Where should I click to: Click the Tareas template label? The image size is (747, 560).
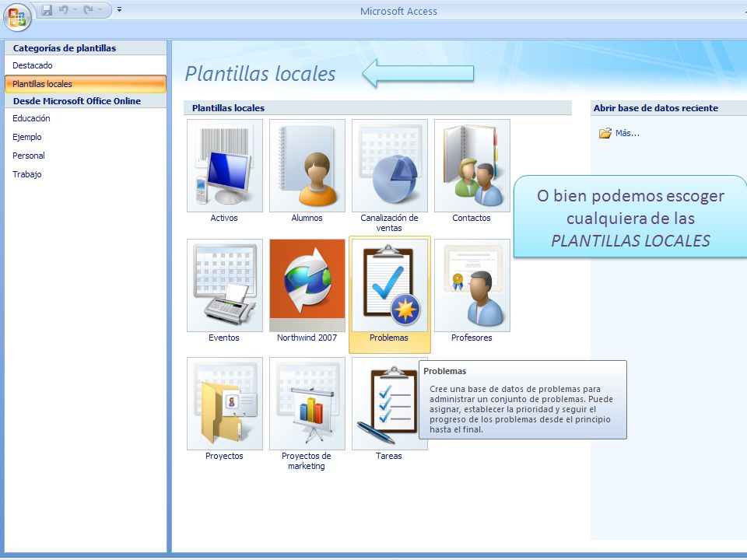coord(389,456)
